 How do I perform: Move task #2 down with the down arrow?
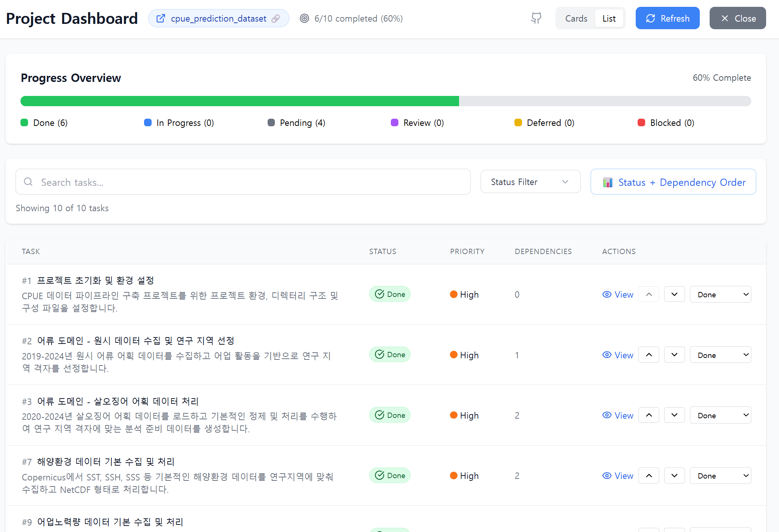click(x=674, y=355)
